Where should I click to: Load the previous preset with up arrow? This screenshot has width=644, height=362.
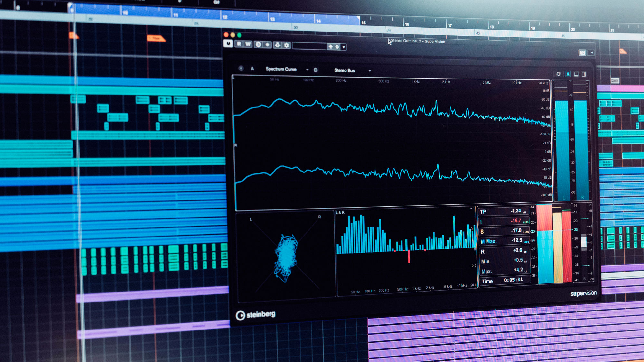click(330, 47)
